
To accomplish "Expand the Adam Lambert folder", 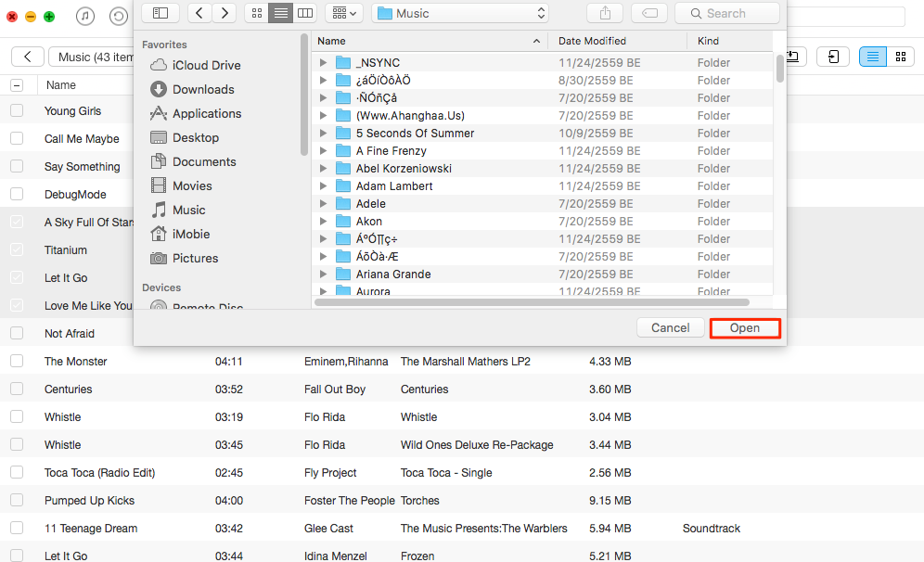I will 323,186.
